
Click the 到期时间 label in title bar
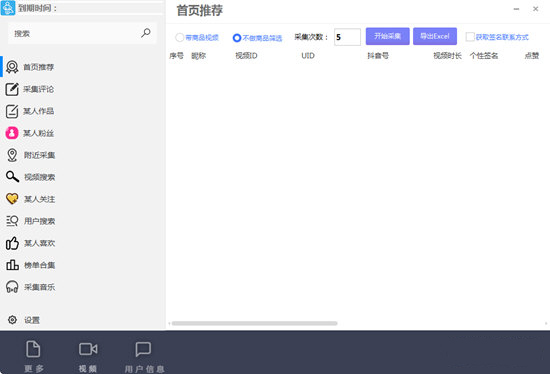pyautogui.click(x=38, y=8)
